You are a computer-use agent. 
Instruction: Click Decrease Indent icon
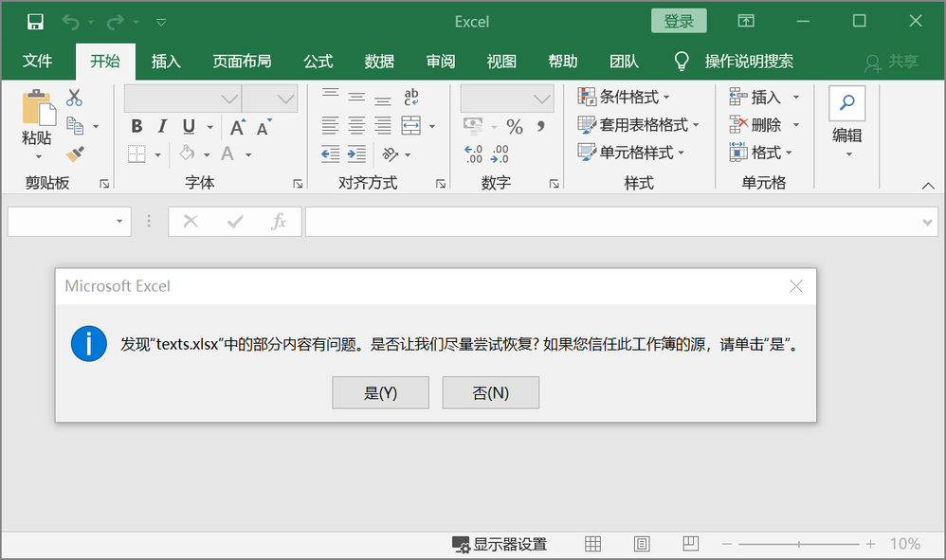point(330,154)
